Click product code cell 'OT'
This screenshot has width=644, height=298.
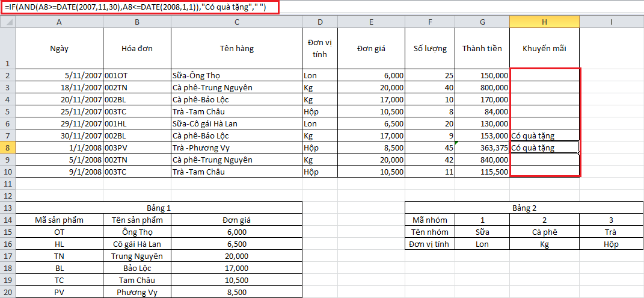pyautogui.click(x=59, y=232)
